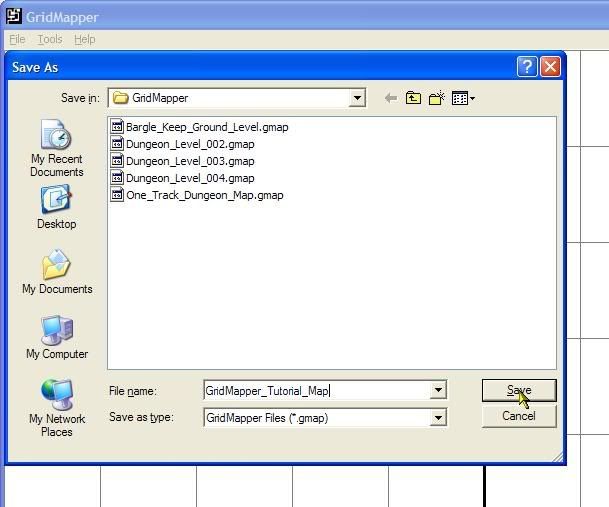Open the My Documents location
Viewport: 609px width, 507px height.
(x=57, y=272)
